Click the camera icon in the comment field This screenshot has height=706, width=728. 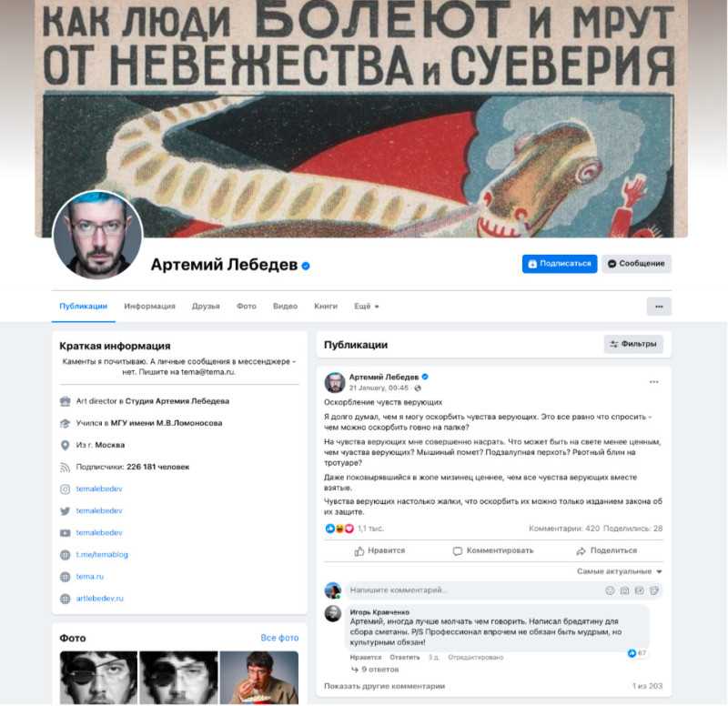click(625, 590)
